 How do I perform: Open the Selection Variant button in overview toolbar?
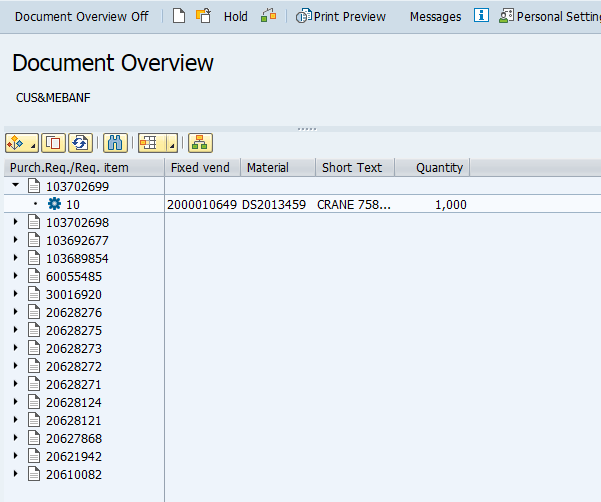point(22,143)
